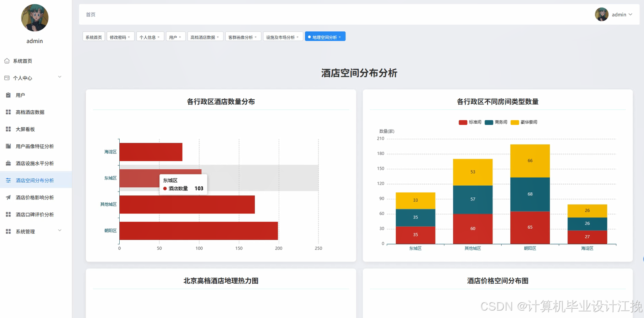Click the 朝阳区 豪华套间 segment labeled 66

[x=530, y=161]
